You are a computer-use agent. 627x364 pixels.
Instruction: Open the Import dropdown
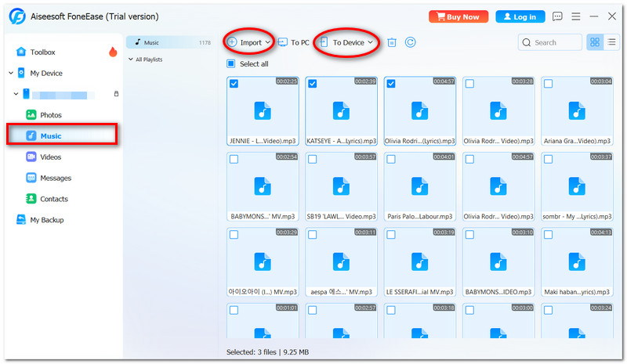pyautogui.click(x=248, y=42)
